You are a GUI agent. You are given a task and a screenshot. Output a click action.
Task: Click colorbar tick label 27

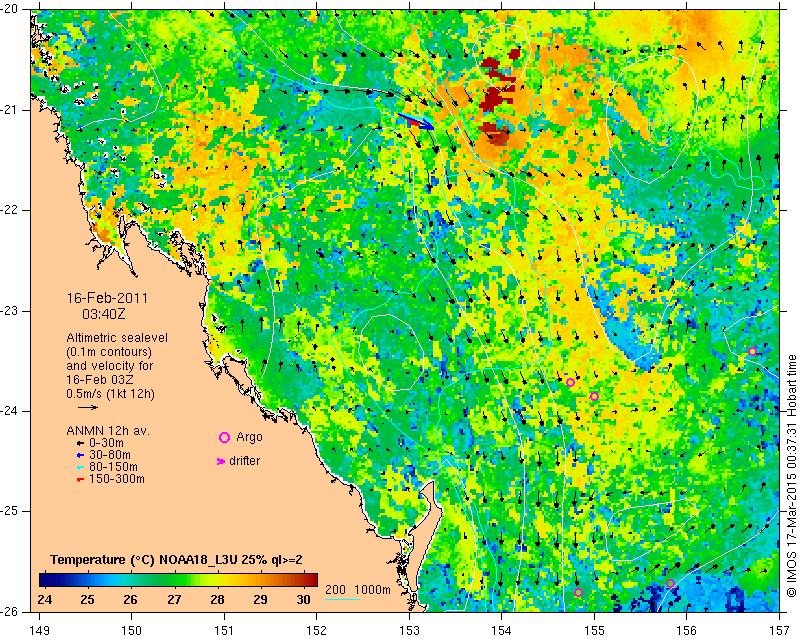pyautogui.click(x=174, y=599)
